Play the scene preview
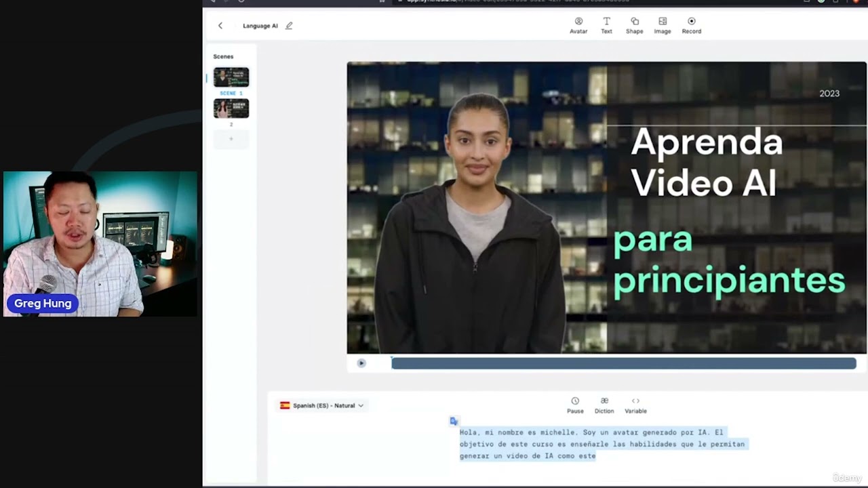 pyautogui.click(x=361, y=363)
